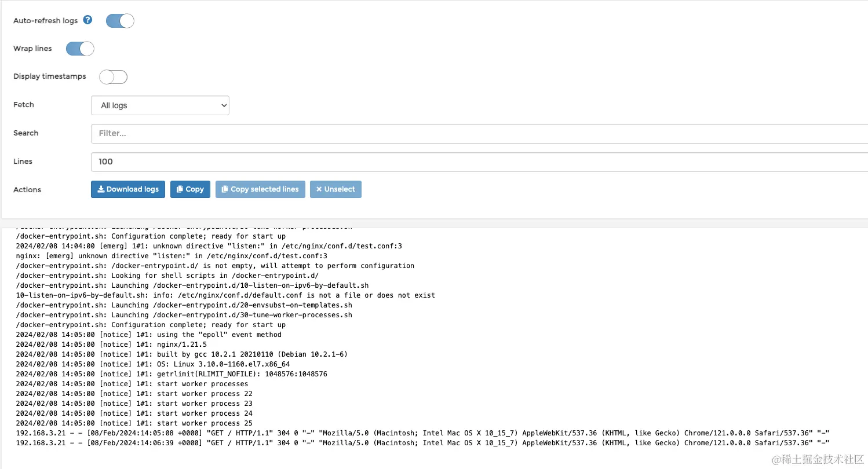Image resolution: width=868 pixels, height=469 pixels.
Task: Enable the Display timestamps switch
Action: pyautogui.click(x=113, y=77)
